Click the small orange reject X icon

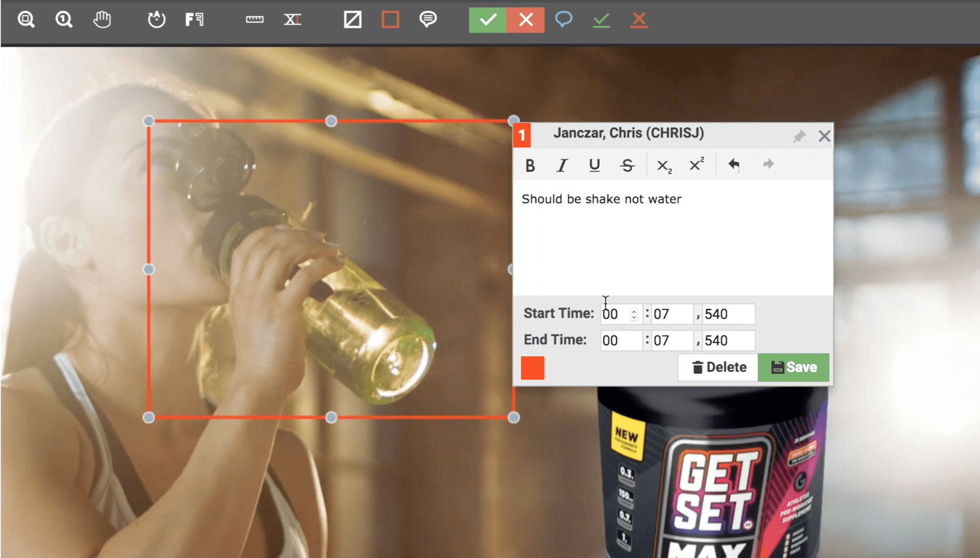pyautogui.click(x=639, y=19)
